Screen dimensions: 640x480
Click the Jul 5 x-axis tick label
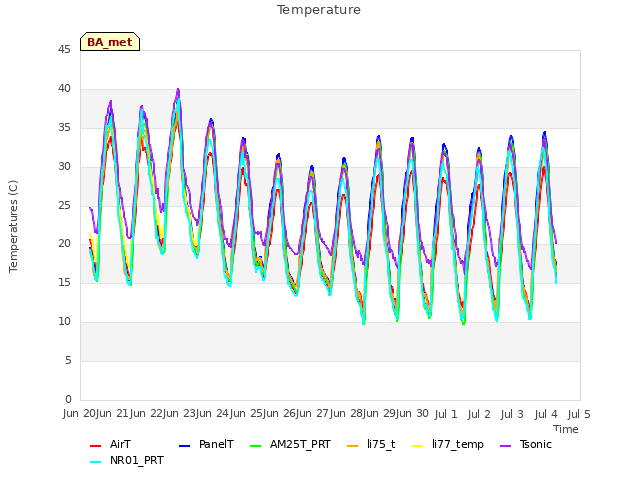tap(579, 414)
